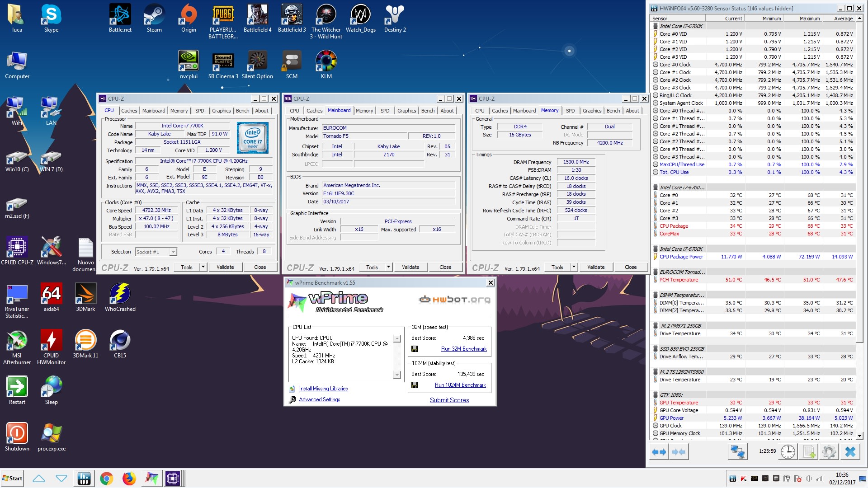Select the PUBG Battlegrounds desktop icon
The width and height of the screenshot is (868, 488).
tap(223, 21)
